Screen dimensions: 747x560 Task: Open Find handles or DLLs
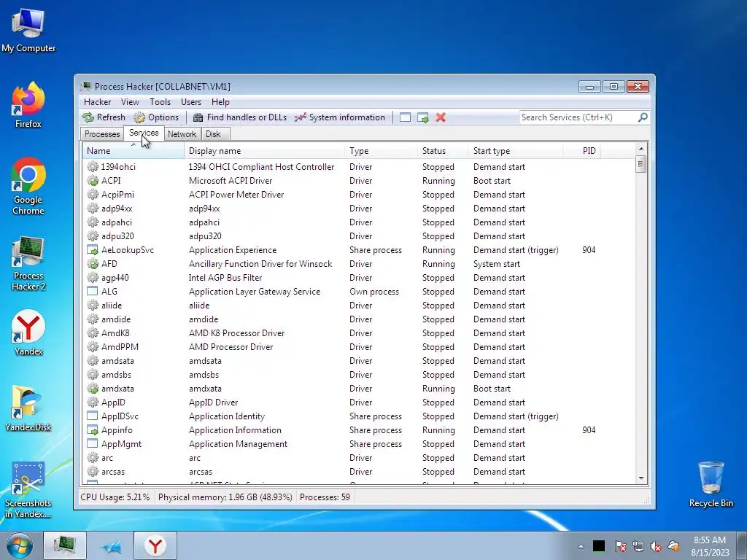tap(239, 117)
